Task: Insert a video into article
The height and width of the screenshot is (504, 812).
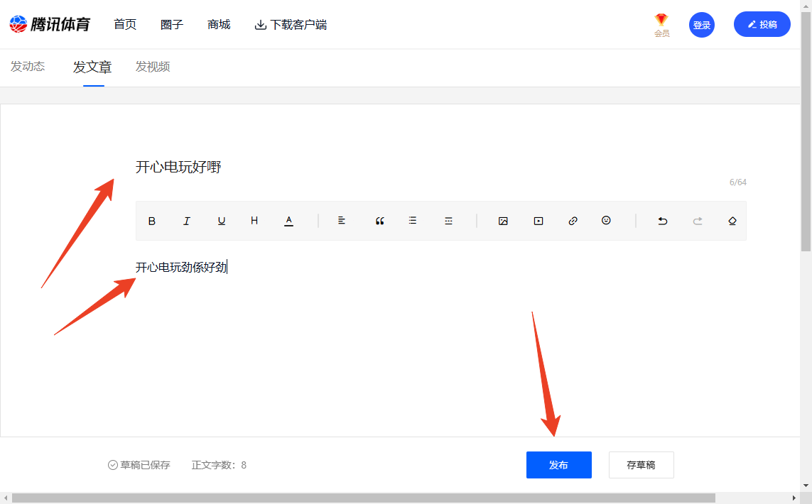Action: pos(538,221)
